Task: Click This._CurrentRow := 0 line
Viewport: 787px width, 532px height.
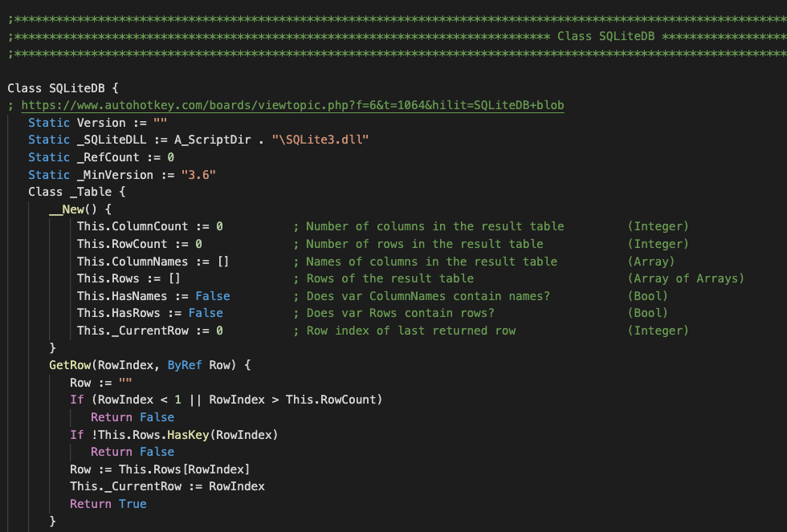Action: 149,331
